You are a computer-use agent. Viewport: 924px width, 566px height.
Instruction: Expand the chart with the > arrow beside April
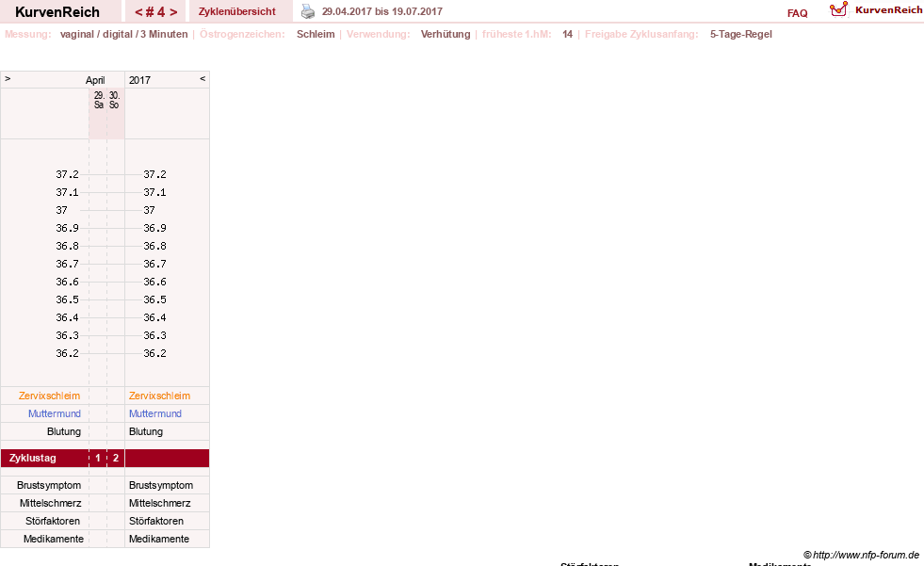pos(8,78)
